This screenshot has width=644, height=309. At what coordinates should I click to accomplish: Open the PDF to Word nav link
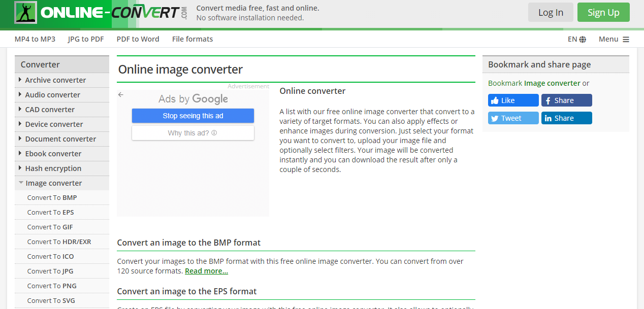[138, 39]
